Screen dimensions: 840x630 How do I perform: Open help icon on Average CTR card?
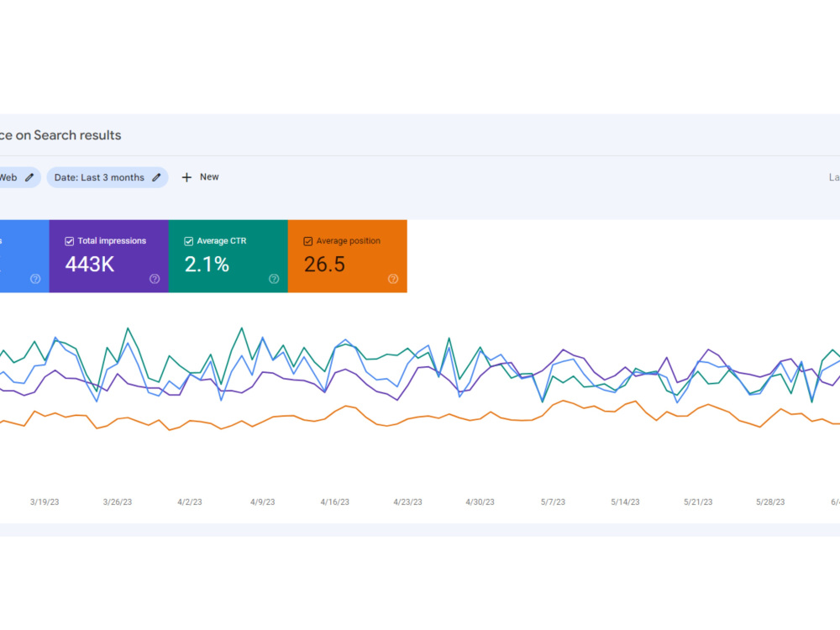point(274,279)
